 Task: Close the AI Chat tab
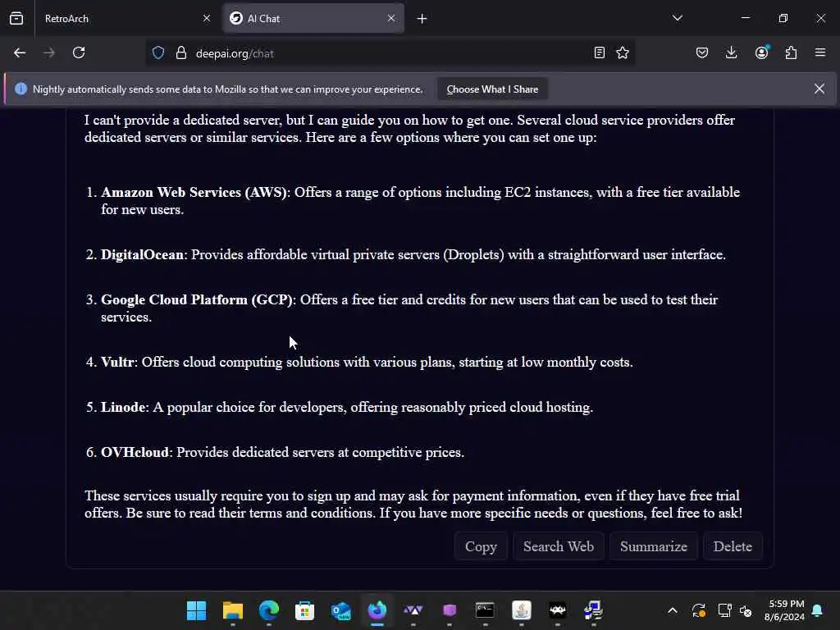(x=391, y=18)
